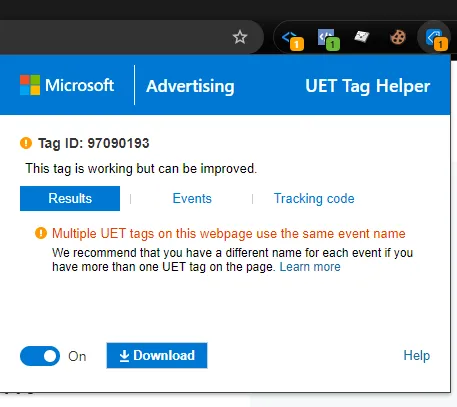Bookmark page with the star icon
Image resolution: width=457 pixels, height=407 pixels.
tap(240, 37)
